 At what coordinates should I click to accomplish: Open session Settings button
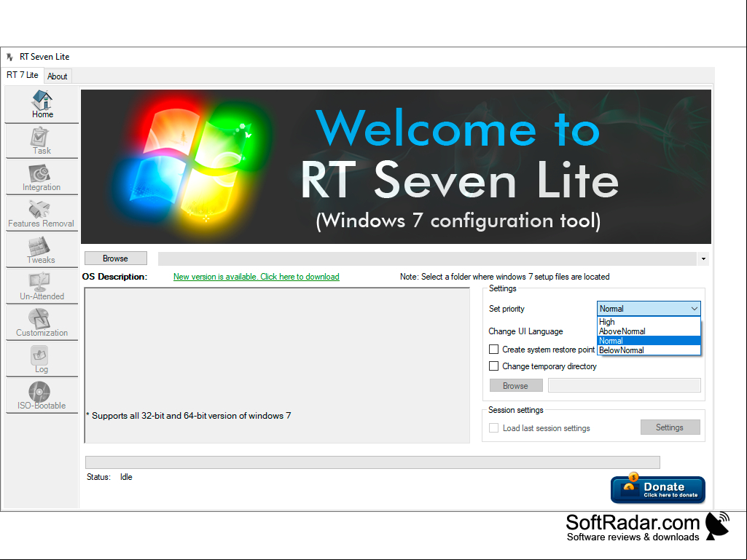tap(670, 427)
